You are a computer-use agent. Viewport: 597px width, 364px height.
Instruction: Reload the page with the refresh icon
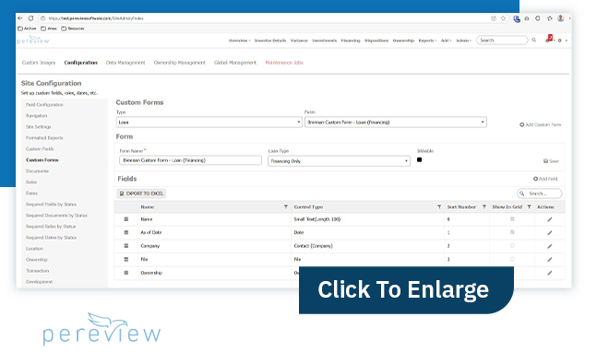coord(30,18)
